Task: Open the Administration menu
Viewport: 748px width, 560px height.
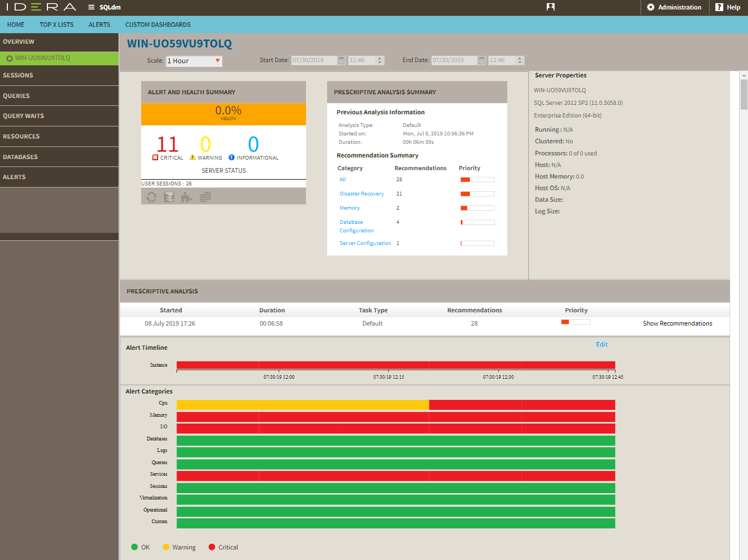Action: 674,7
